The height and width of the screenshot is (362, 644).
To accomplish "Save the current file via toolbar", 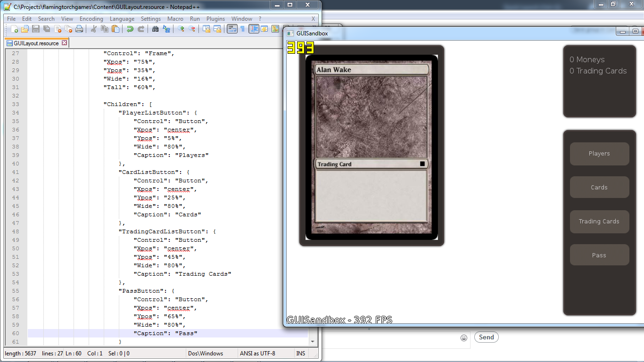I will tap(36, 29).
